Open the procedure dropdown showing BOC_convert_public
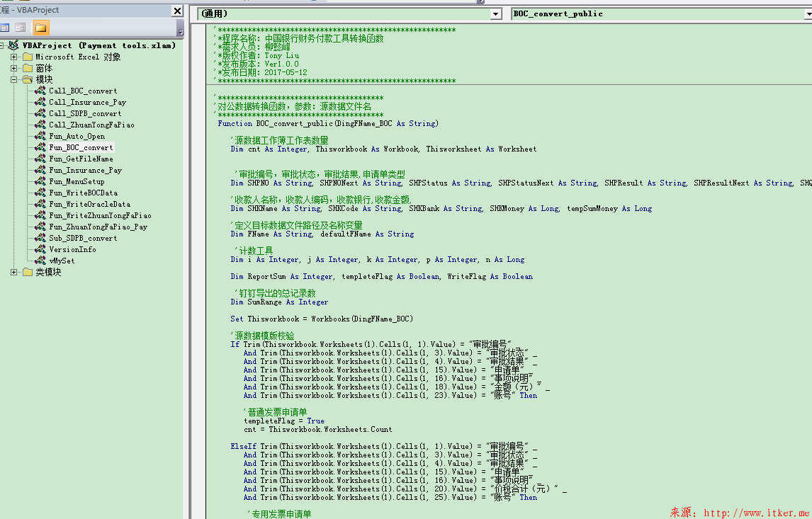The width and height of the screenshot is (812, 519). (x=808, y=14)
